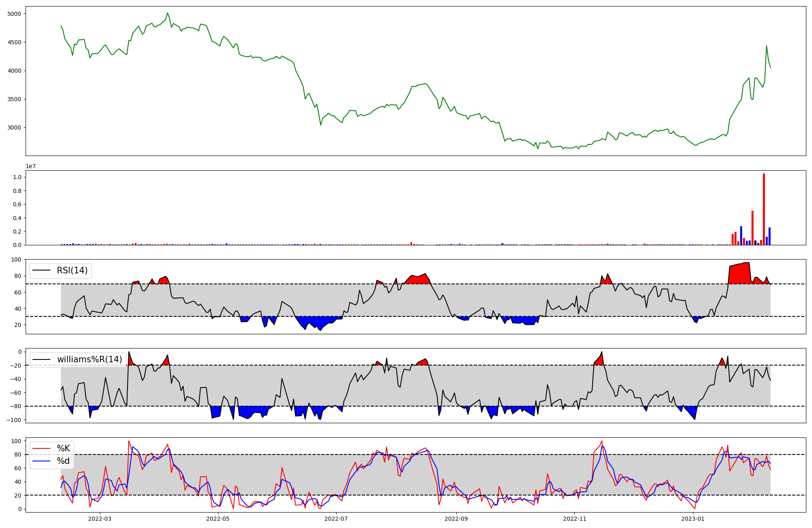Screen dimensions: 812x528
Task: Click the 2022-05 x-axis date label
Action: pos(218,518)
